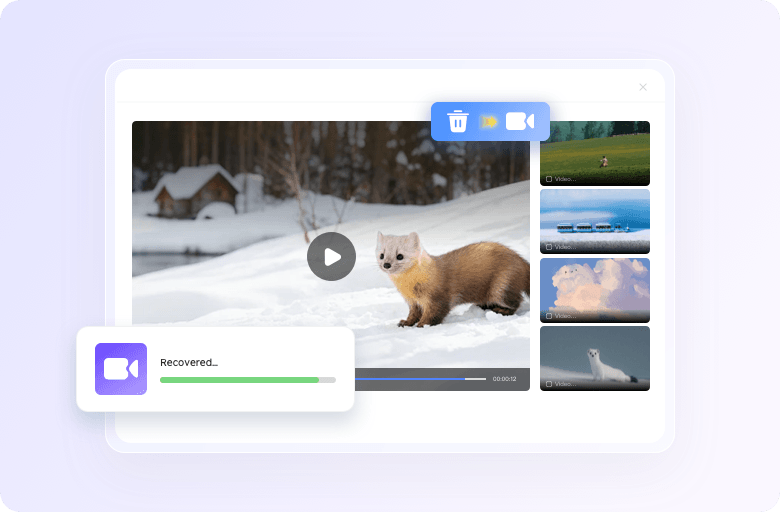Select the green meadow video thumbnail
Image resolution: width=780 pixels, height=512 pixels.
[x=595, y=153]
